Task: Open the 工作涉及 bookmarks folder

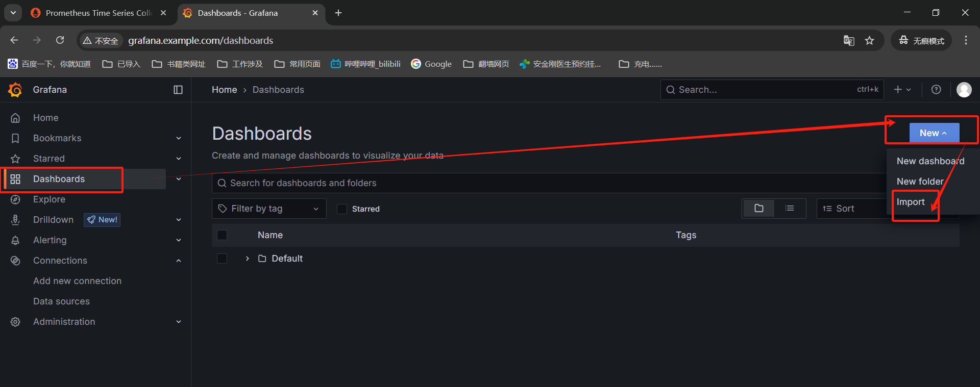Action: pyautogui.click(x=240, y=64)
